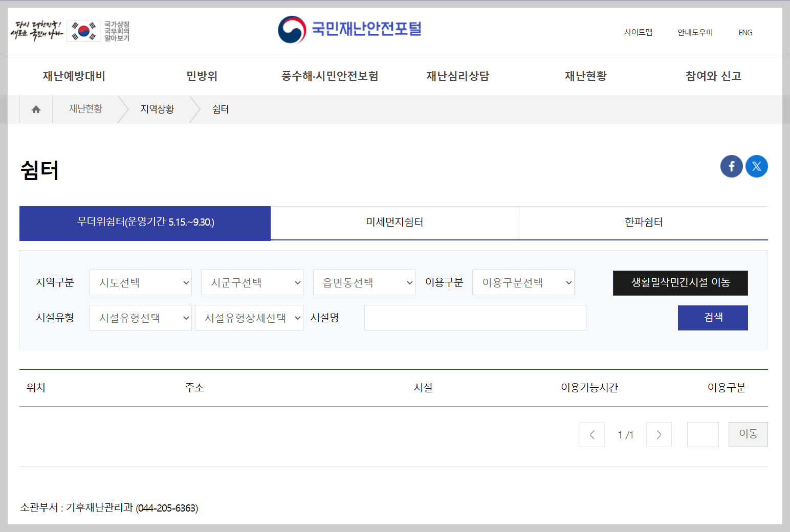Click the 국민재난안전포털 logo
The width and height of the screenshot is (790, 532).
pos(349,30)
